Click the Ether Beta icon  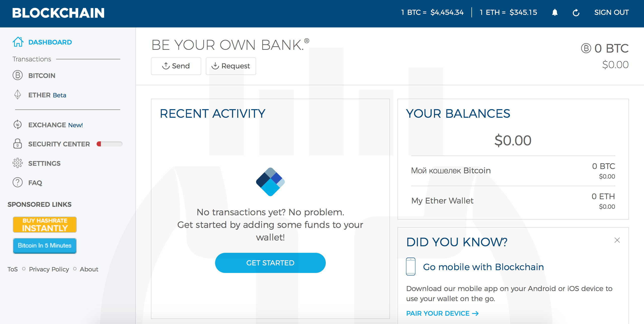pos(17,96)
